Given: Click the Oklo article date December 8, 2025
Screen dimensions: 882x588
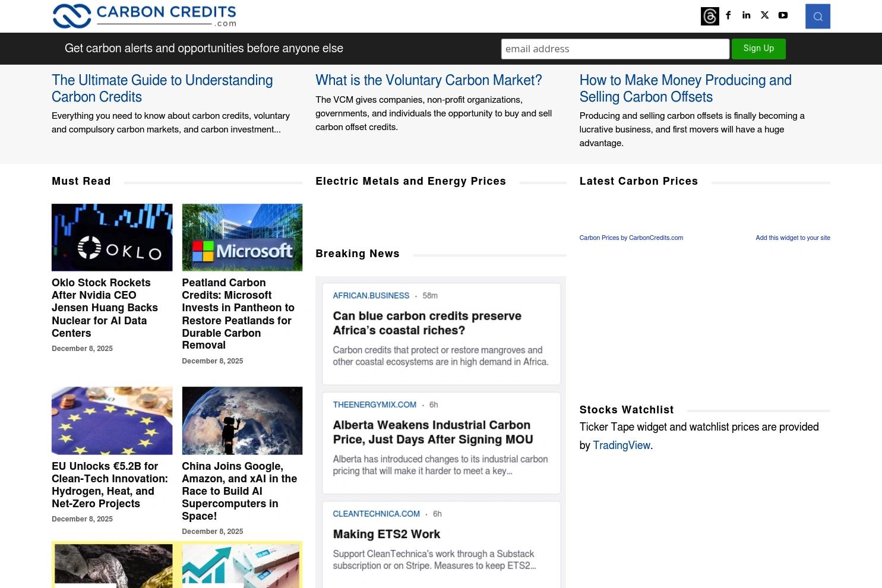Looking at the screenshot, I should [x=82, y=349].
